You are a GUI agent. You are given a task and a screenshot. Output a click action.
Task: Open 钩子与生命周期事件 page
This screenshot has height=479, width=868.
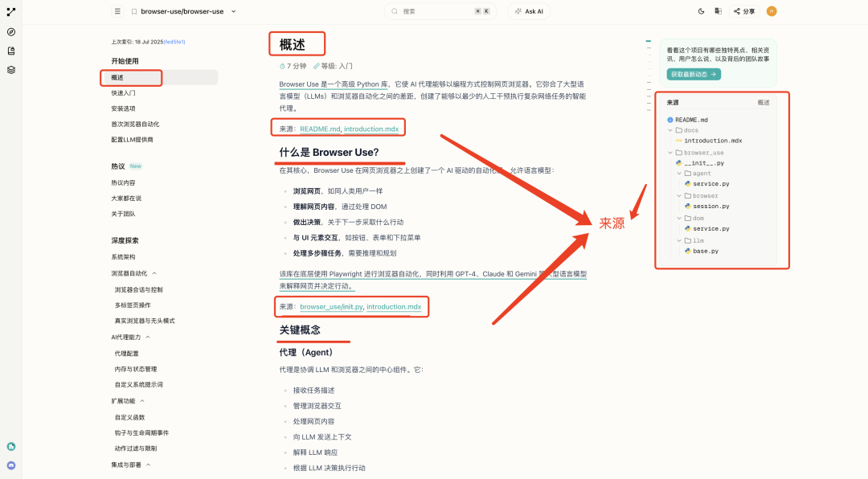coord(141,433)
